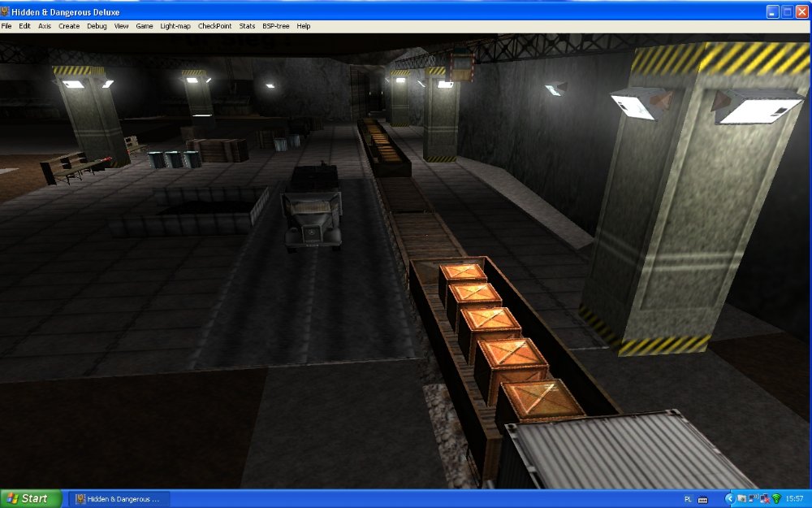Minimize the Hidden & Dangerous window
This screenshot has height=508, width=812.
[772, 11]
